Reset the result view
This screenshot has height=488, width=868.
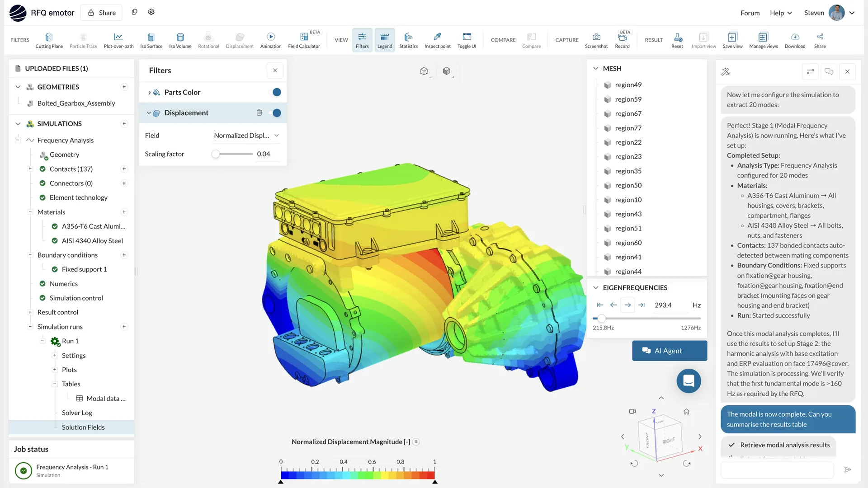pyautogui.click(x=677, y=40)
